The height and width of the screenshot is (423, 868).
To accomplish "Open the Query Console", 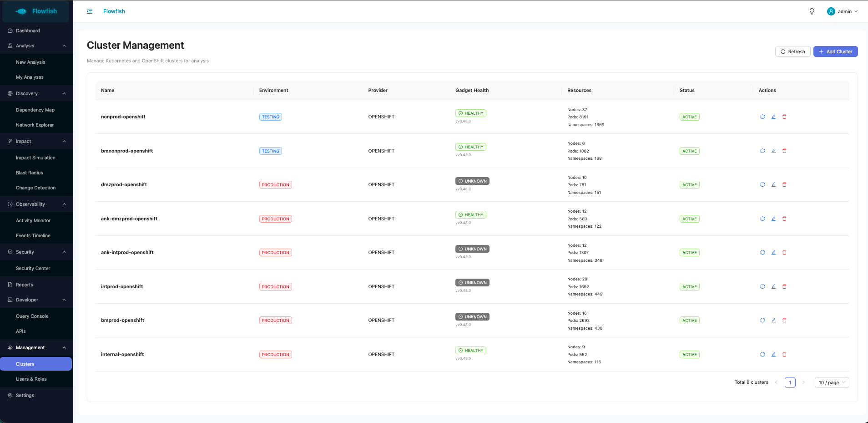I will (x=36, y=316).
